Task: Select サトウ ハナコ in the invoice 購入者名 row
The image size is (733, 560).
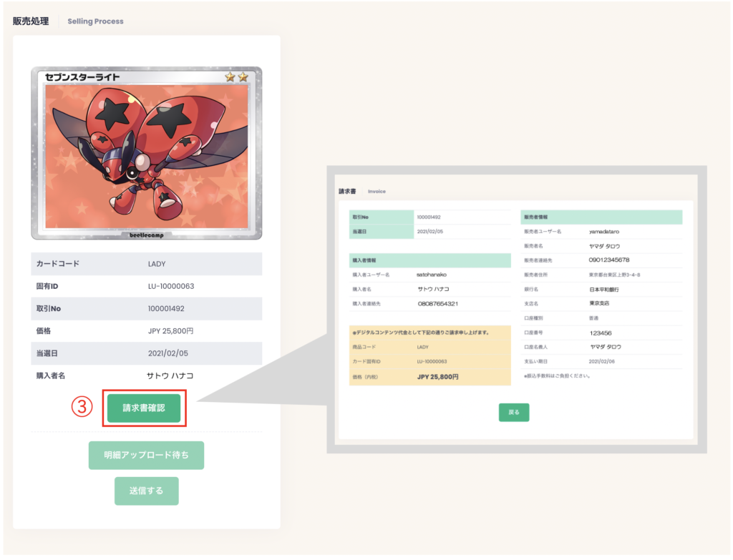Action: click(433, 289)
